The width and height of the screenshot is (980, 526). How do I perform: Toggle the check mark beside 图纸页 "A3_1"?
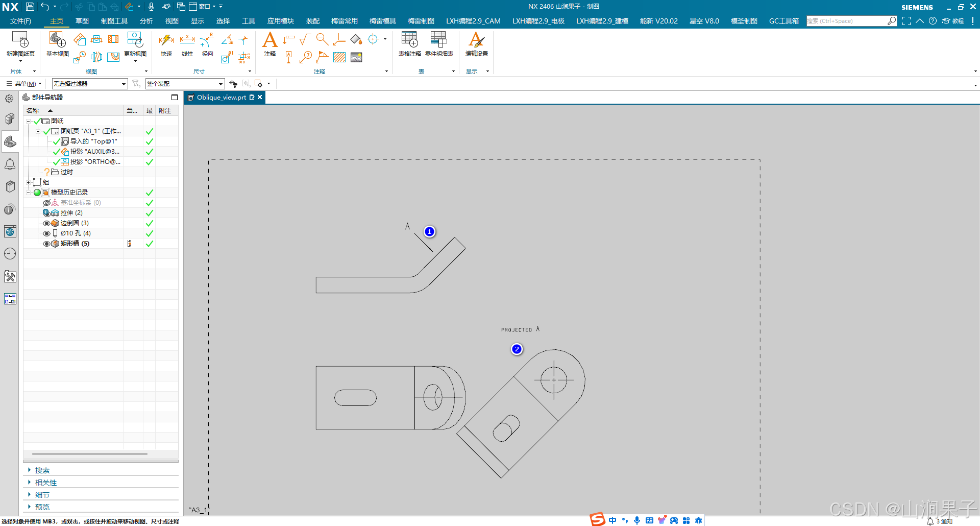point(46,131)
